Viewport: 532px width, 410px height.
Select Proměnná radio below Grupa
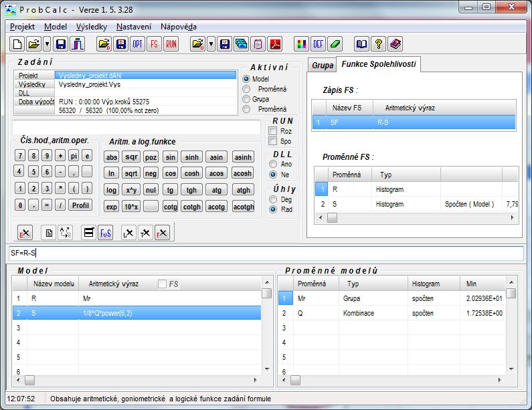point(246,109)
